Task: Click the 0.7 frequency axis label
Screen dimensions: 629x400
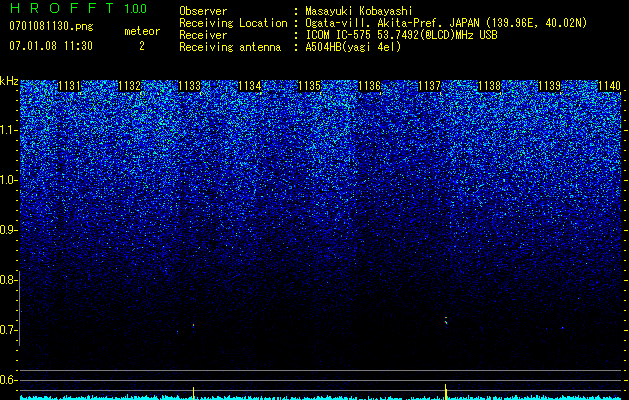Action: [x=8, y=330]
